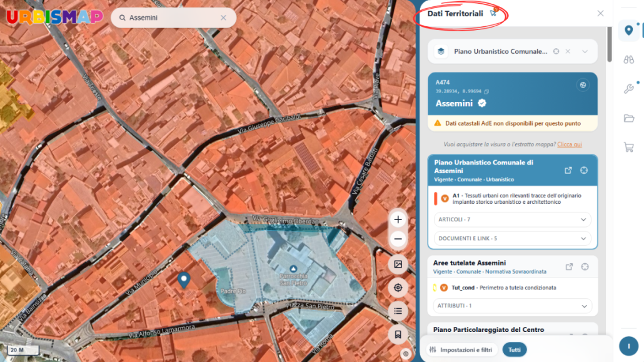Zoom in with the plus map button
The width and height of the screenshot is (644, 362).
(398, 220)
